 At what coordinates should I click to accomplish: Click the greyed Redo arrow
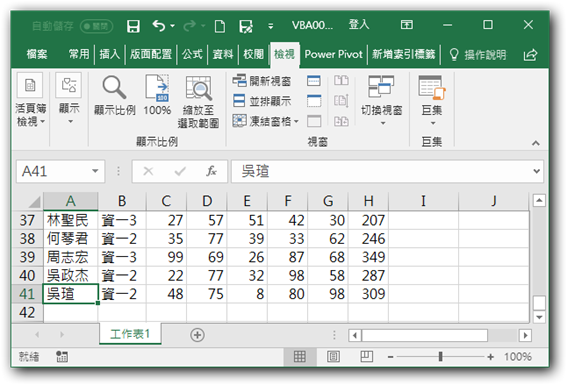pyautogui.click(x=189, y=26)
